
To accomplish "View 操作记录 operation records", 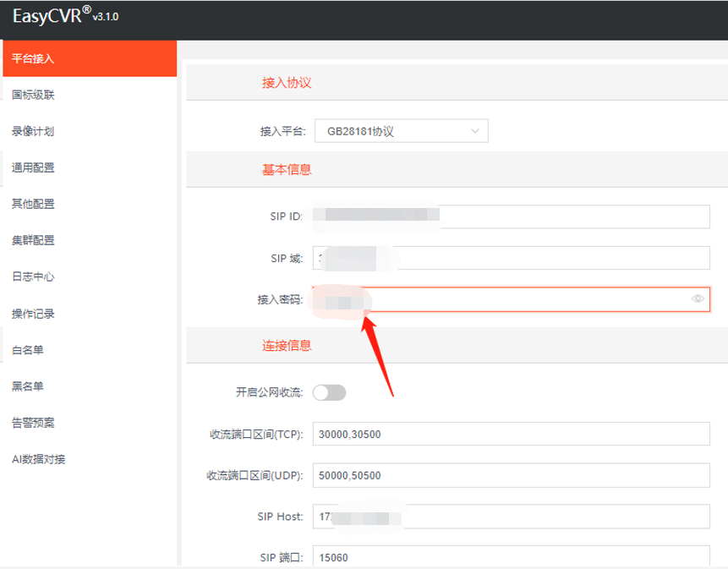I will (x=31, y=313).
